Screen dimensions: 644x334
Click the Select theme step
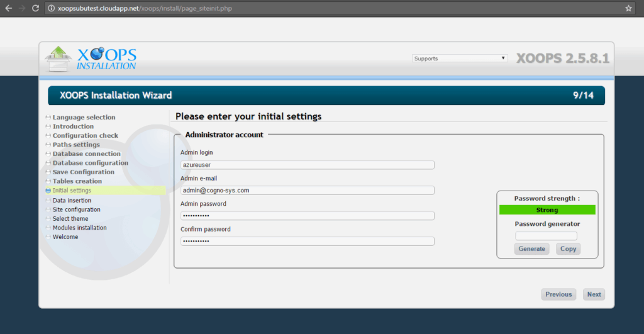point(70,218)
